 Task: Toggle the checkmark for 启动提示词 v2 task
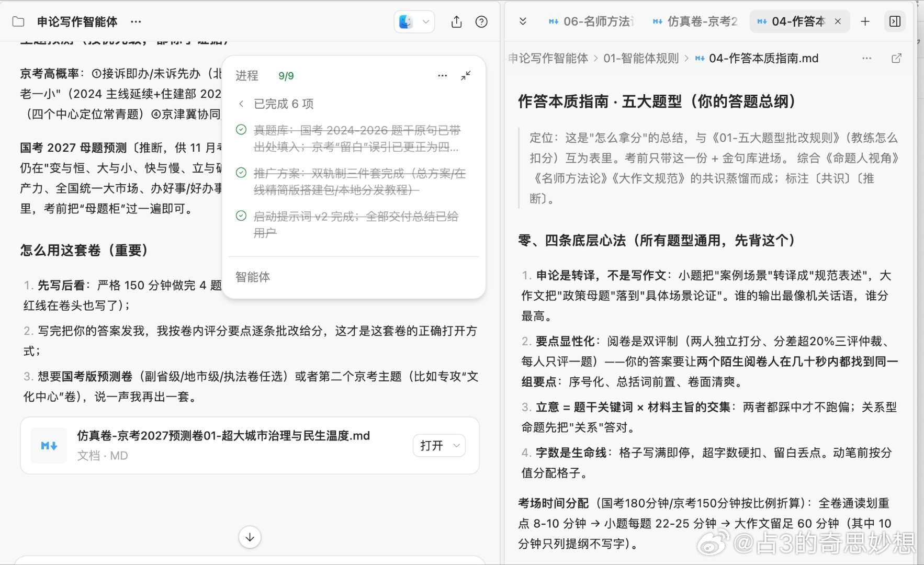click(x=241, y=216)
